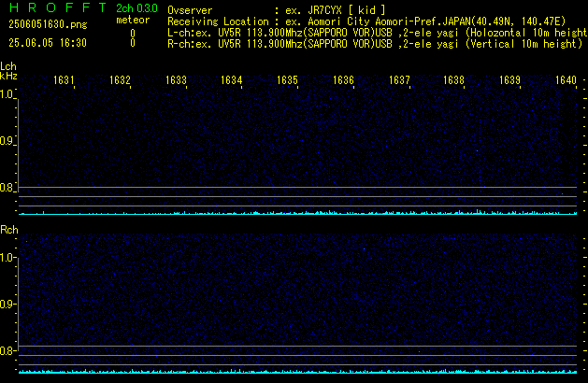Click the L-ch UV5R horizontal yagi line
This screenshot has height=383, width=588.
pos(378,33)
